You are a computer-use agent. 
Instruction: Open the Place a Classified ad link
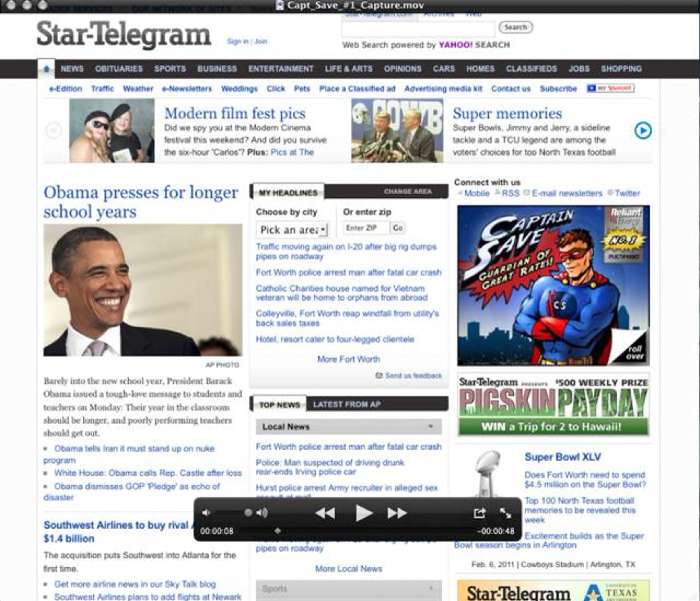click(x=357, y=88)
